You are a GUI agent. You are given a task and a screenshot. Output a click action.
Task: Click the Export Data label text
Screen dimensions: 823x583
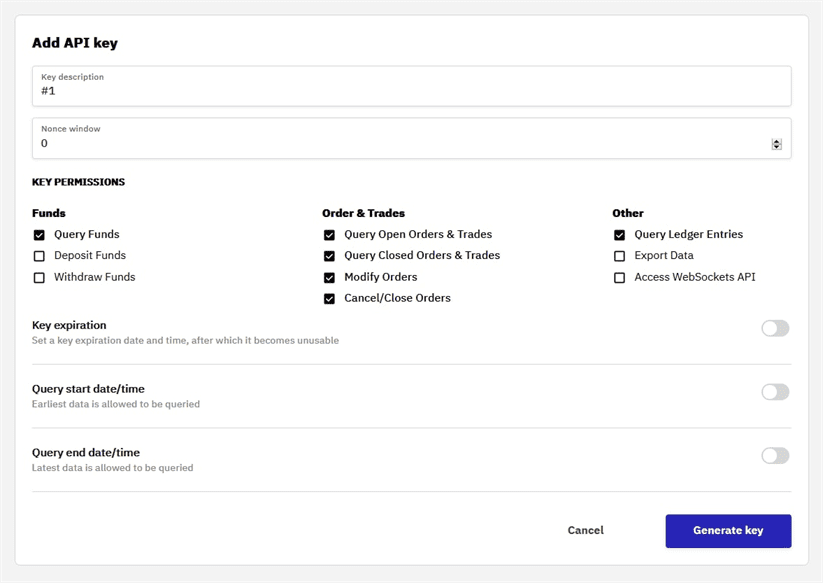[663, 256]
